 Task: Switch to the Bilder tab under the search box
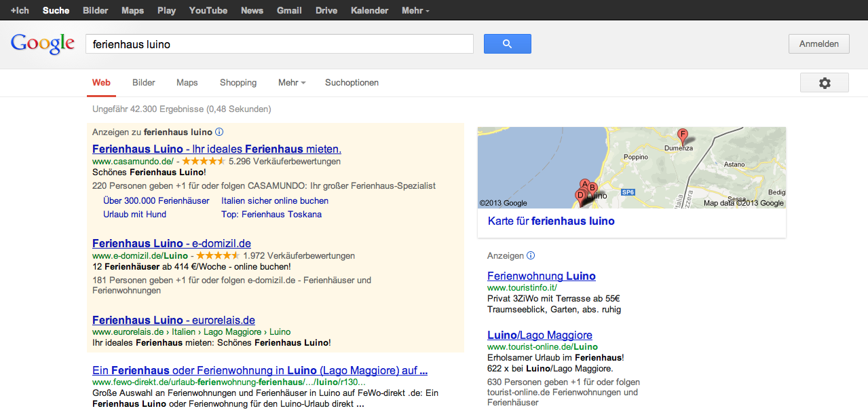pos(144,83)
